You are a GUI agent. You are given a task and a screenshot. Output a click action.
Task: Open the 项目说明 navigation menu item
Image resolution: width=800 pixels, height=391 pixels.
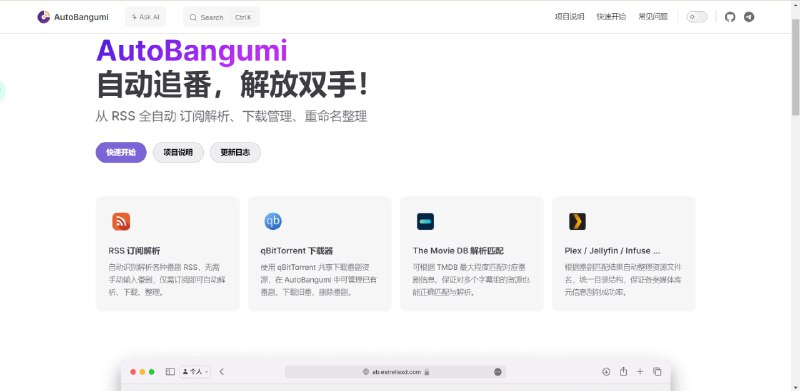tap(569, 17)
